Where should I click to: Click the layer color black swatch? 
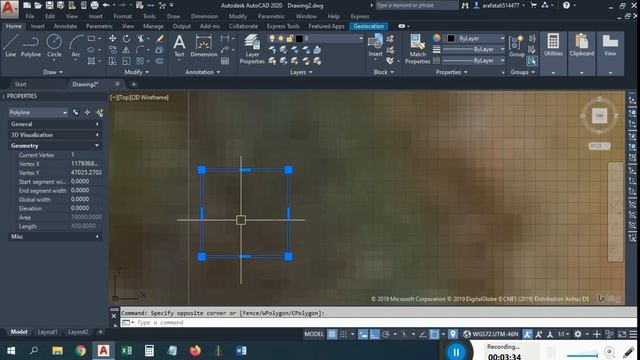[299, 38]
